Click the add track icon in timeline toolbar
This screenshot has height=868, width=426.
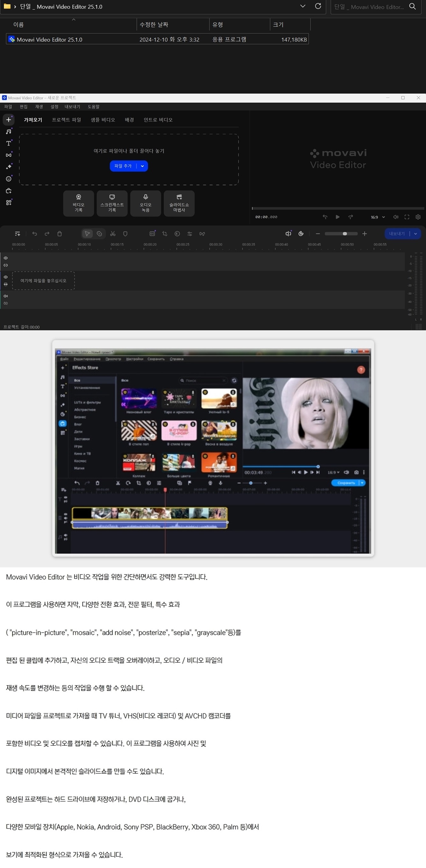click(x=18, y=233)
